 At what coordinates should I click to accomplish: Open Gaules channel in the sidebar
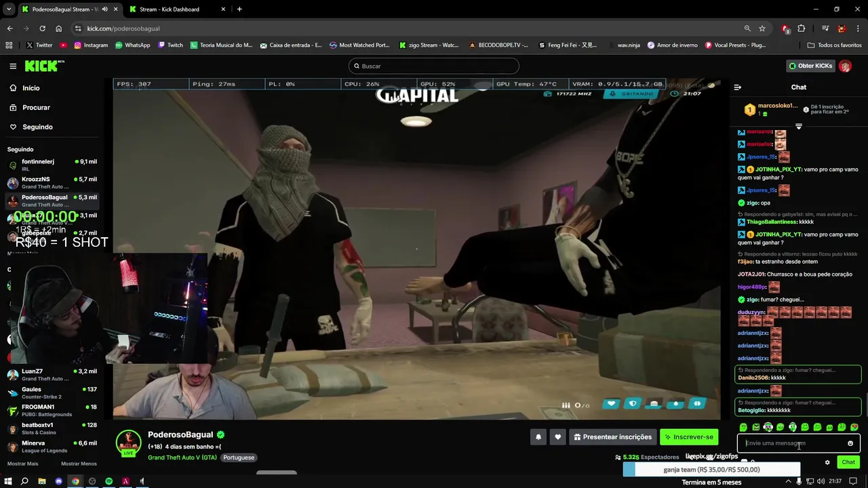[52, 392]
